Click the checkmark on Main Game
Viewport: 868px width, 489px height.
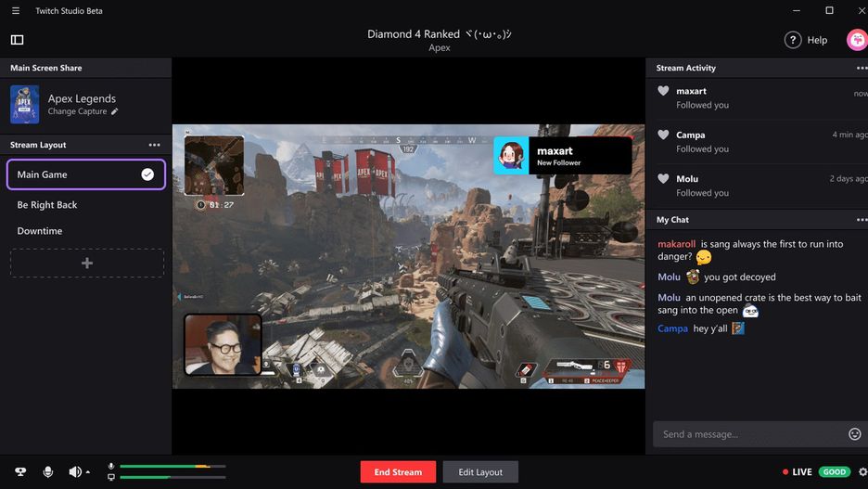click(x=147, y=174)
